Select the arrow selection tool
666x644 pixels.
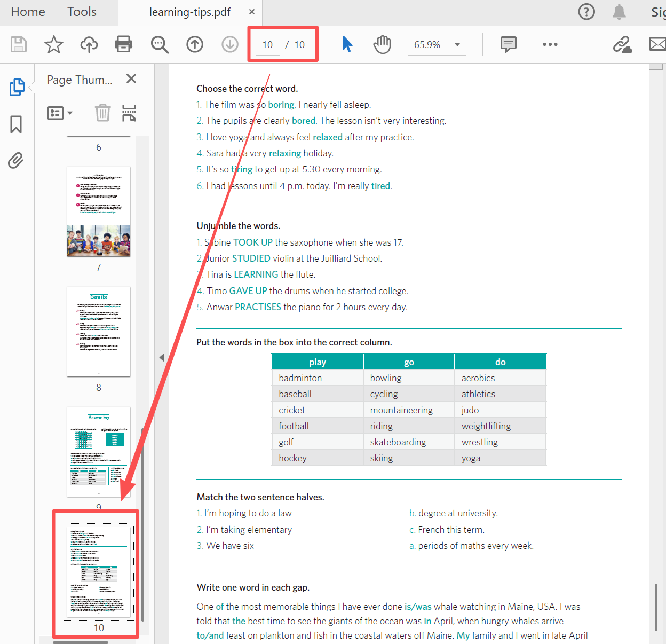tap(347, 44)
